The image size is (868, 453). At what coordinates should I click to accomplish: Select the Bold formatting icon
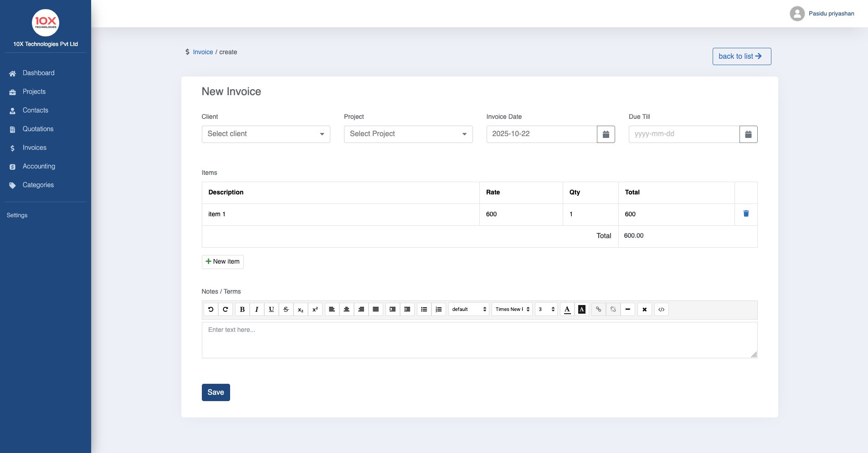point(242,309)
